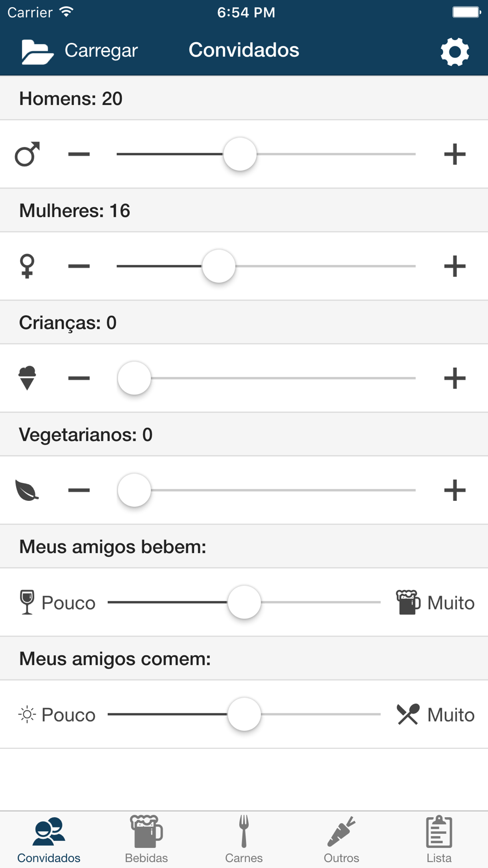The height and width of the screenshot is (868, 488).
Task: Add a vegetarian with plus button
Action: tap(454, 490)
